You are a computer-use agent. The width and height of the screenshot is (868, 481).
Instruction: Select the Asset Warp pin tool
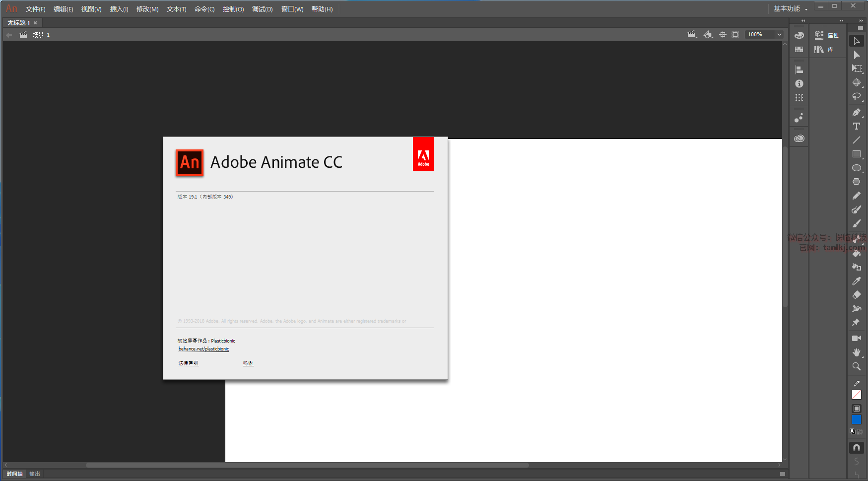[857, 323]
